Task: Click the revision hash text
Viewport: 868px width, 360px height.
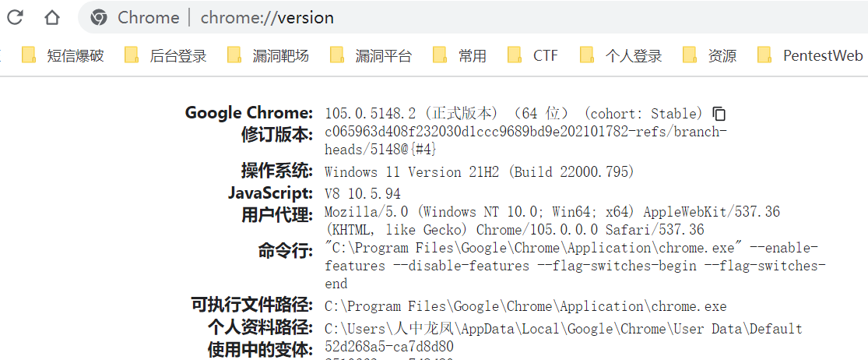Action: pyautogui.click(x=525, y=132)
